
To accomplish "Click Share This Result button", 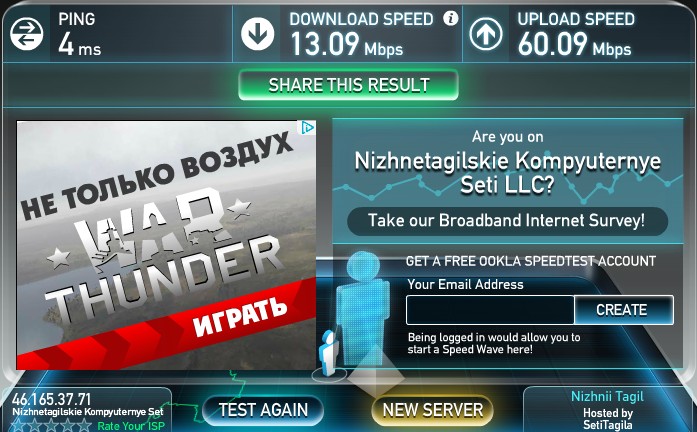I will [348, 85].
